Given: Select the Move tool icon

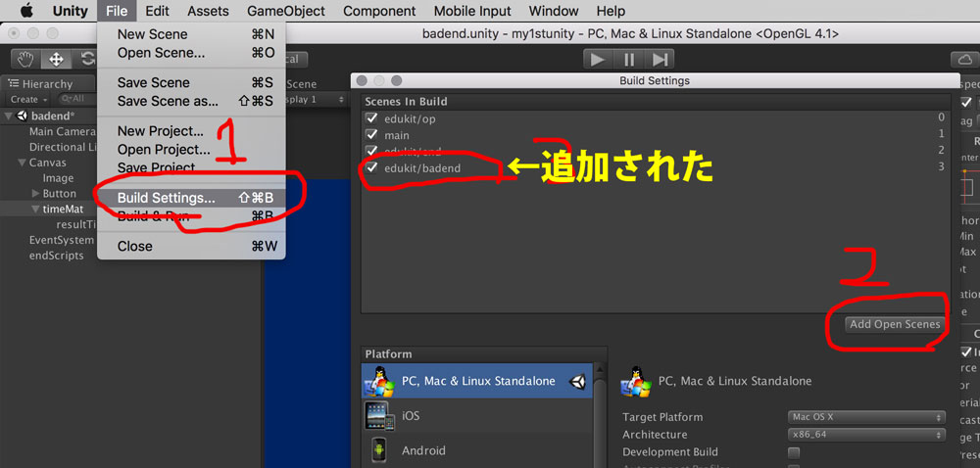Looking at the screenshot, I should pyautogui.click(x=56, y=60).
